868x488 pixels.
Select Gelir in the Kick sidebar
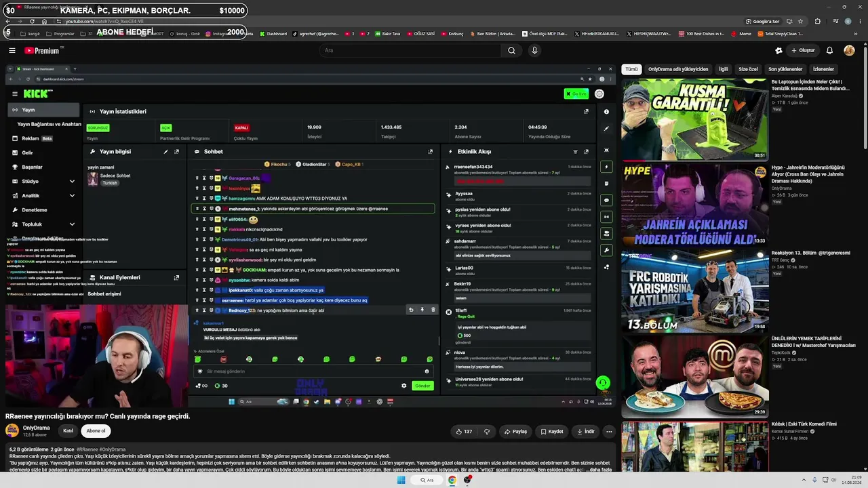(27, 152)
